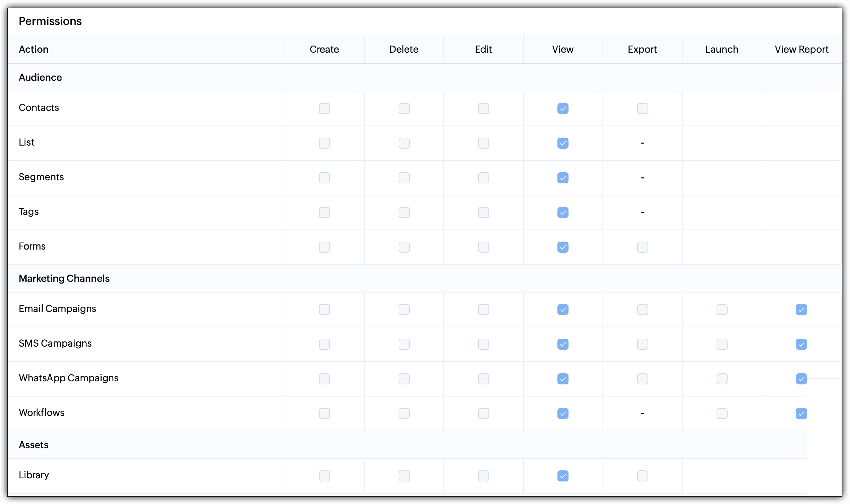Image resolution: width=850 pixels, height=504 pixels.
Task: Enable Export permission for Contacts
Action: (642, 108)
